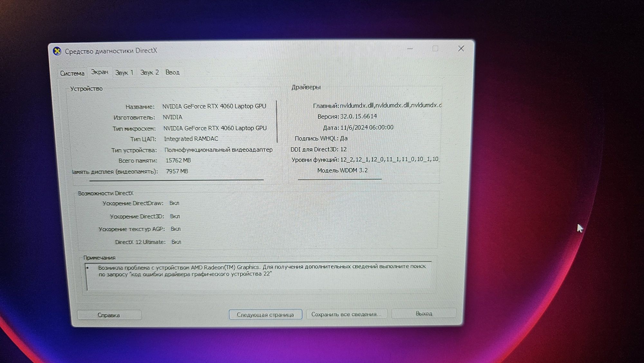Click the AMD Radeon Graphics problem note
The image size is (644, 363).
tap(262, 270)
